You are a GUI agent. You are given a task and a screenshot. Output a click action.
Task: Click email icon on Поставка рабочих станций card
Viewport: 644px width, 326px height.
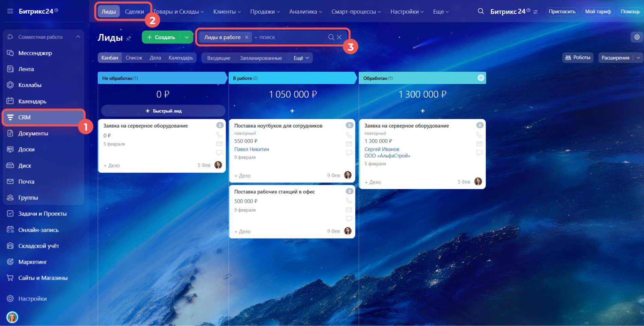tap(349, 210)
